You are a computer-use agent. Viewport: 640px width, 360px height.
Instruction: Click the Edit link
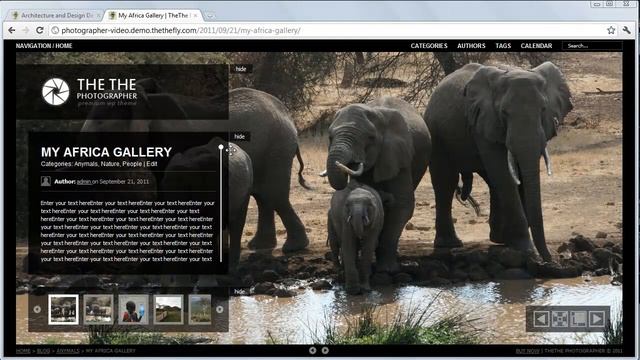pyautogui.click(x=152, y=164)
